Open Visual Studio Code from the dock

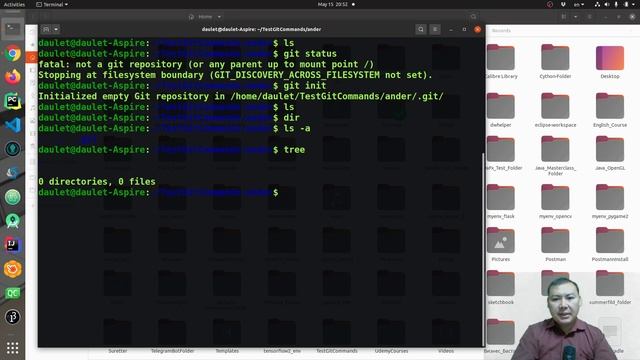pyautogui.click(x=12, y=125)
